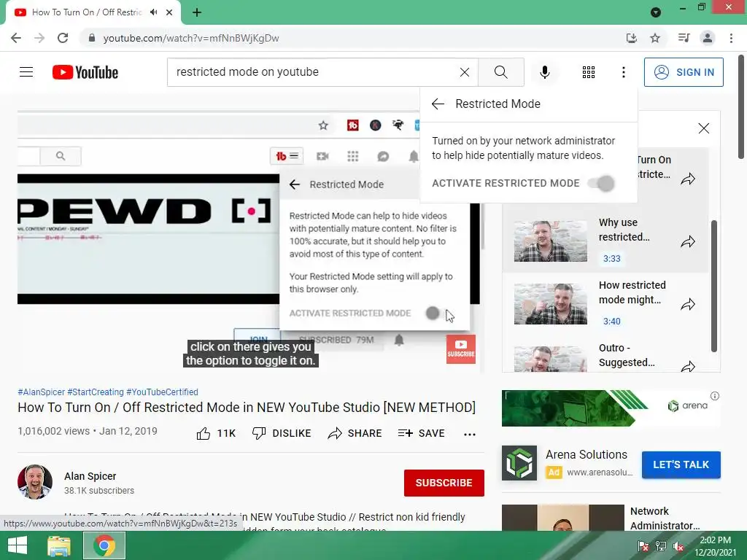Open YouTube settings three-dot menu
The image size is (747, 560).
click(623, 72)
